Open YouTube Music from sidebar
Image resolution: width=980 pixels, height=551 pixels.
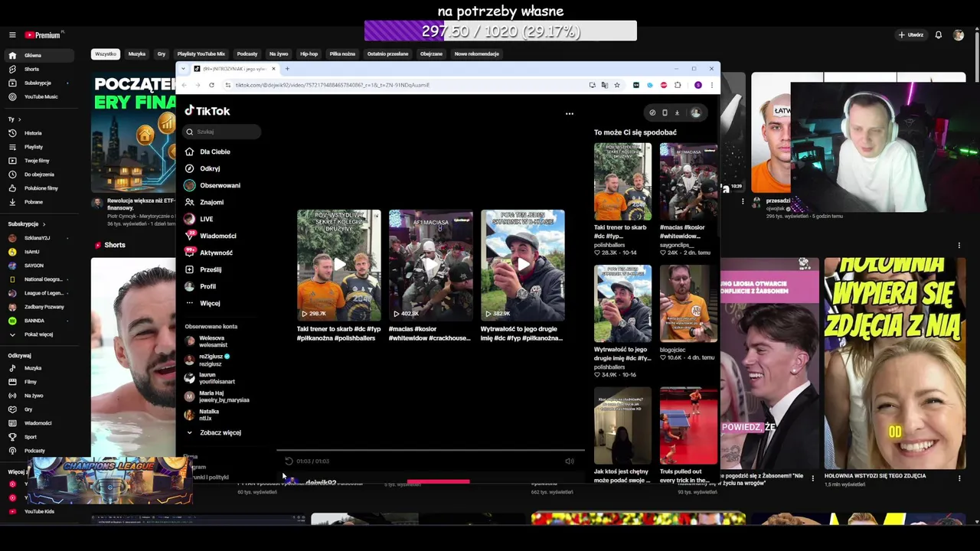point(41,96)
